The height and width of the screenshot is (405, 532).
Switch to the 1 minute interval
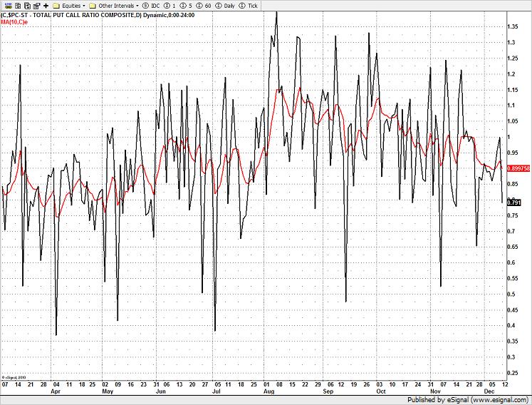(x=169, y=6)
